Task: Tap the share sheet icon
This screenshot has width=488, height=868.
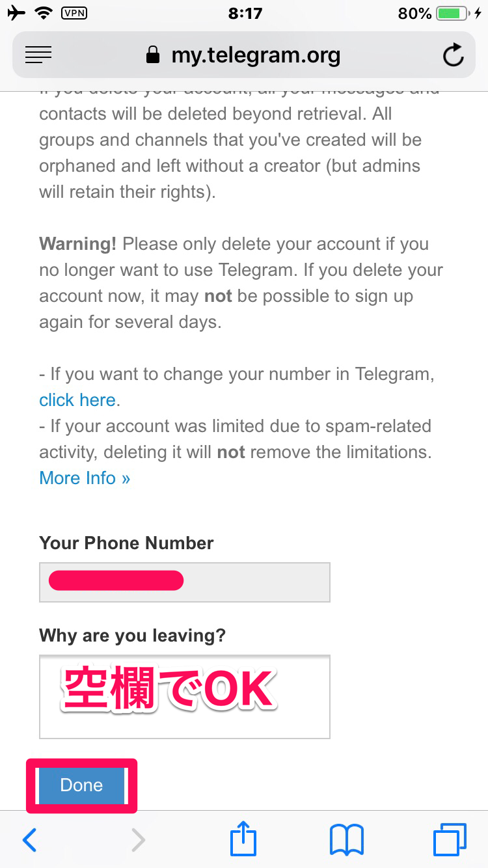Action: (x=242, y=839)
